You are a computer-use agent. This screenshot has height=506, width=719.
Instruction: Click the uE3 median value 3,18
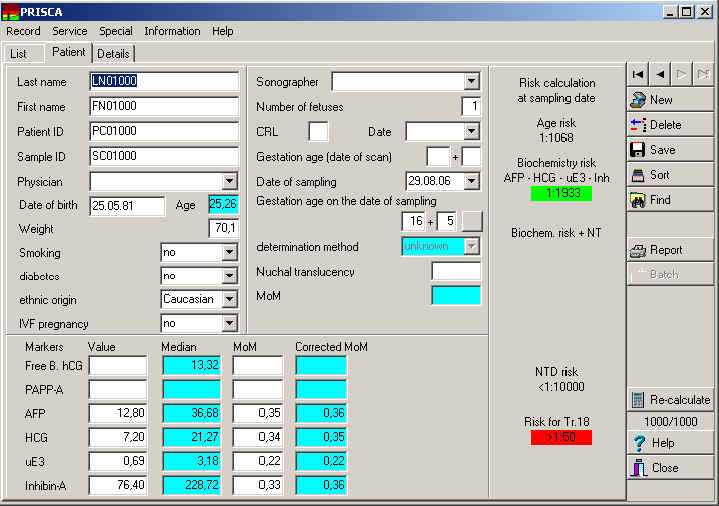tap(191, 461)
